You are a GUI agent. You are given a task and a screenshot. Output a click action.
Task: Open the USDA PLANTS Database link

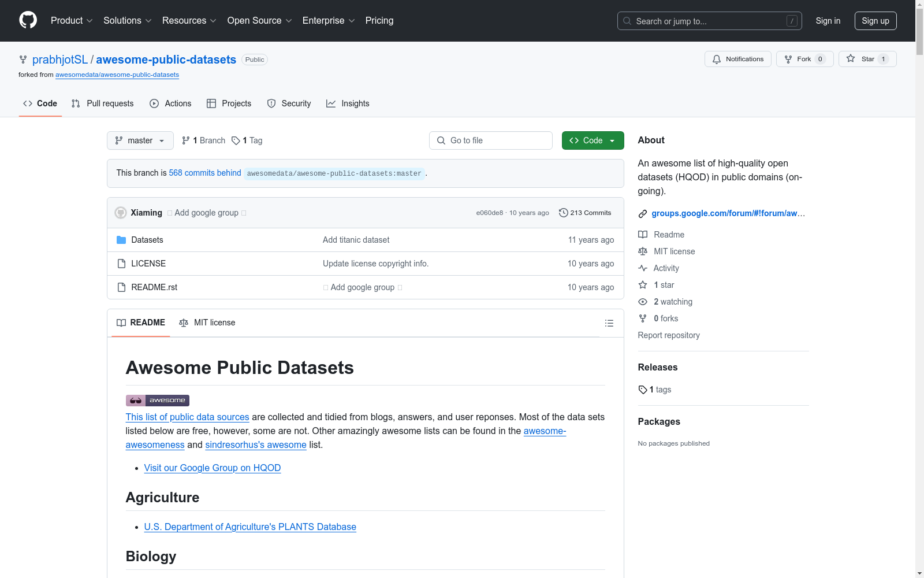pyautogui.click(x=250, y=527)
